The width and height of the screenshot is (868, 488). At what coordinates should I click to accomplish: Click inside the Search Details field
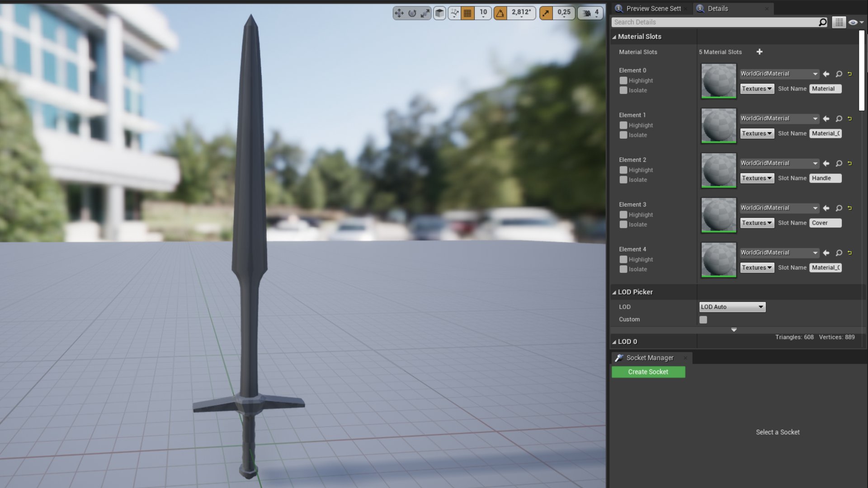714,22
